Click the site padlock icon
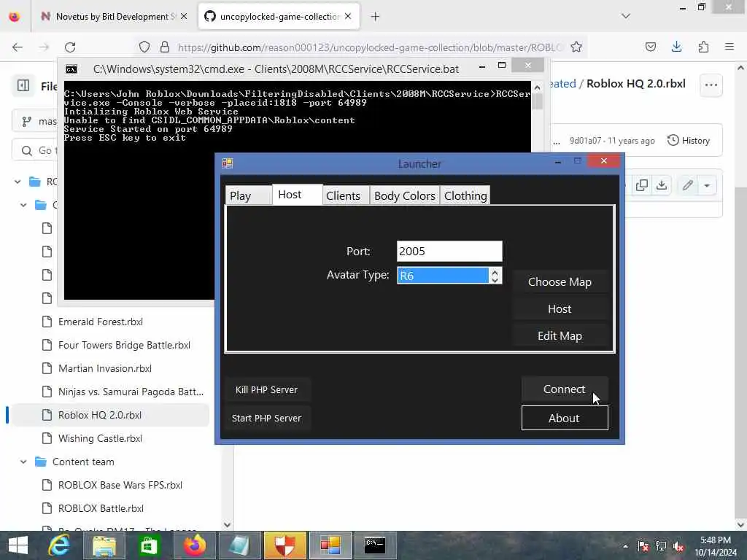The height and width of the screenshot is (560, 747). [x=165, y=47]
